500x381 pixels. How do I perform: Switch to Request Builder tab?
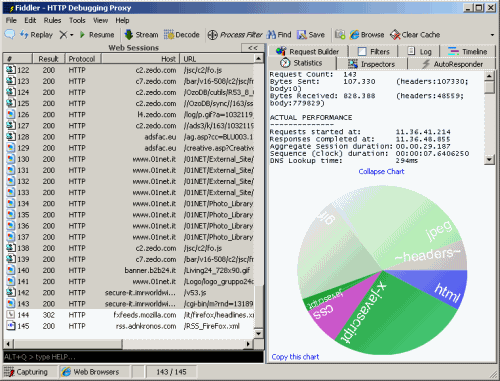[309, 51]
